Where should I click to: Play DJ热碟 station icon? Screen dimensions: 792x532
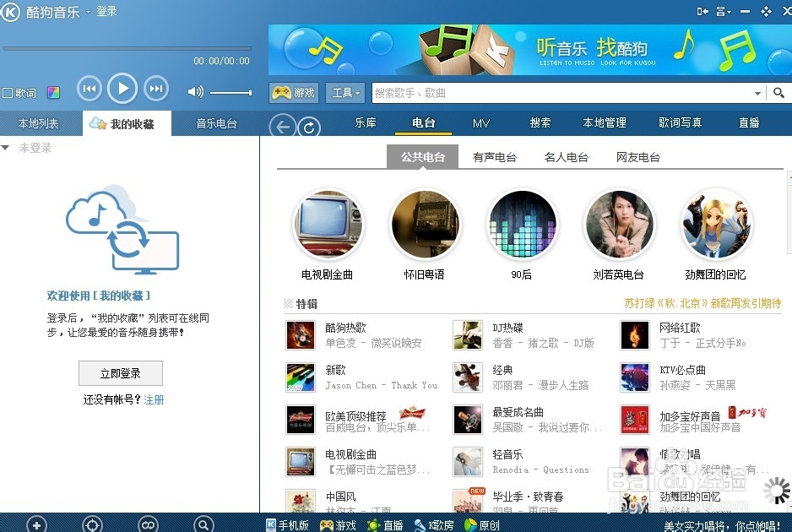coord(468,335)
